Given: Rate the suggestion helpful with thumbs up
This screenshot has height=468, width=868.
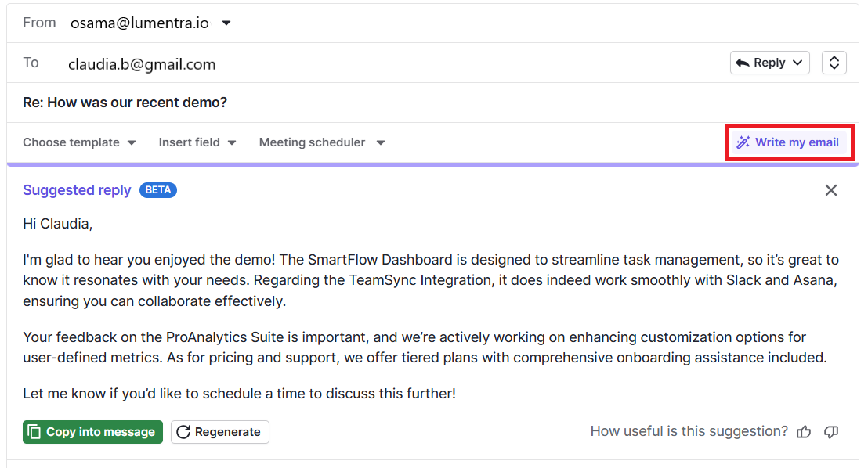Looking at the screenshot, I should [x=804, y=431].
